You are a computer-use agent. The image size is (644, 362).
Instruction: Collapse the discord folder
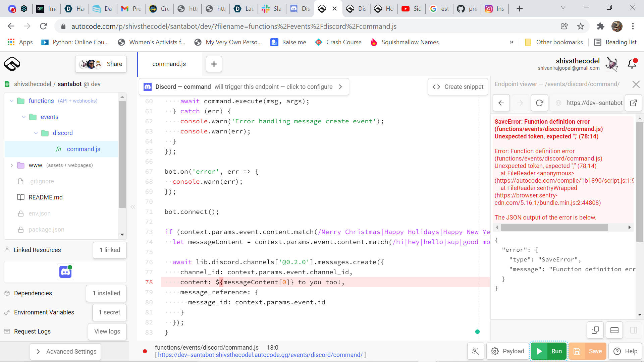[36, 133]
